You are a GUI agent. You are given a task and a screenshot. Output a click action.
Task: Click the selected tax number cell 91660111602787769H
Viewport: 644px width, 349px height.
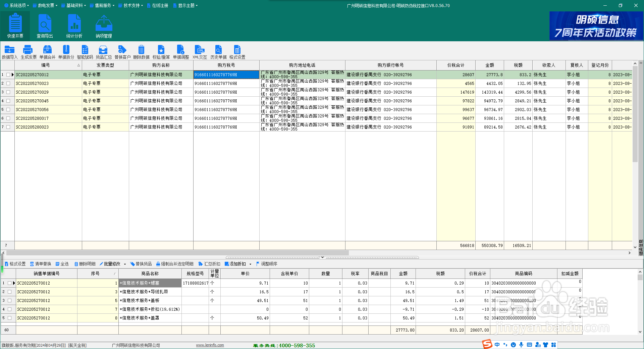(x=226, y=75)
